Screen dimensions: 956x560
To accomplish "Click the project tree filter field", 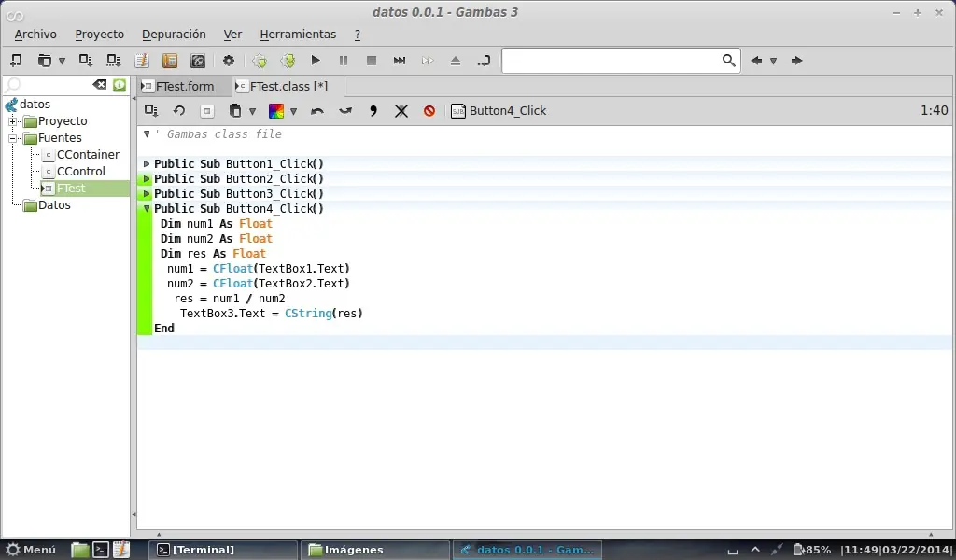I will pyautogui.click(x=49, y=85).
